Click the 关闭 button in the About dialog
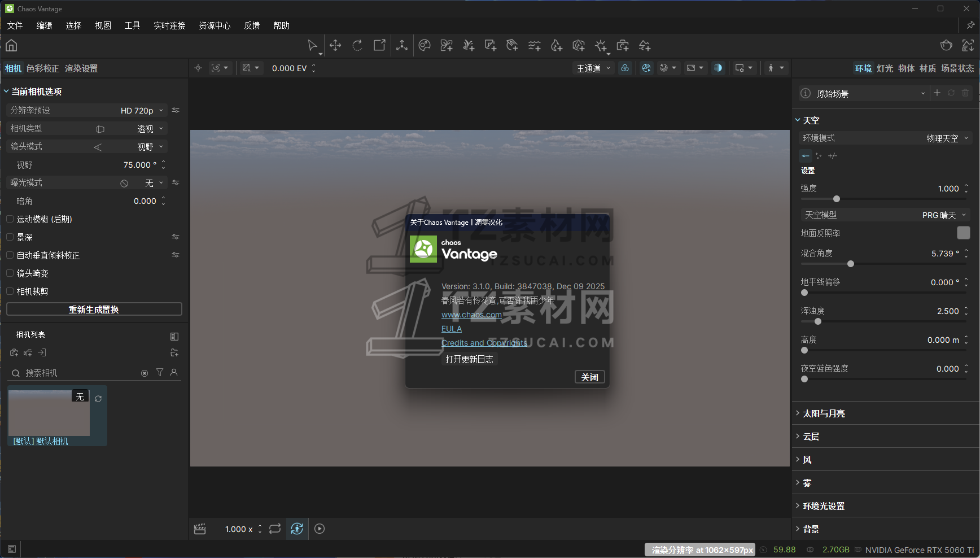This screenshot has width=980, height=558. point(589,377)
